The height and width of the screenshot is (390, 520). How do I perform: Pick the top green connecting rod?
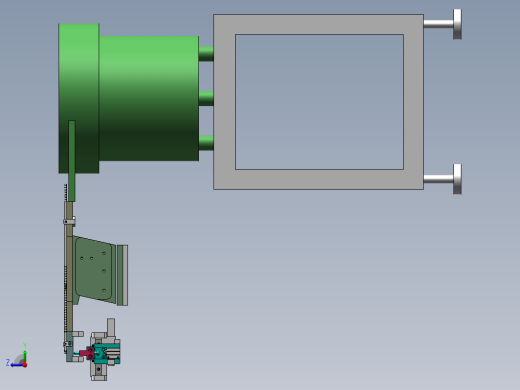[x=206, y=54]
